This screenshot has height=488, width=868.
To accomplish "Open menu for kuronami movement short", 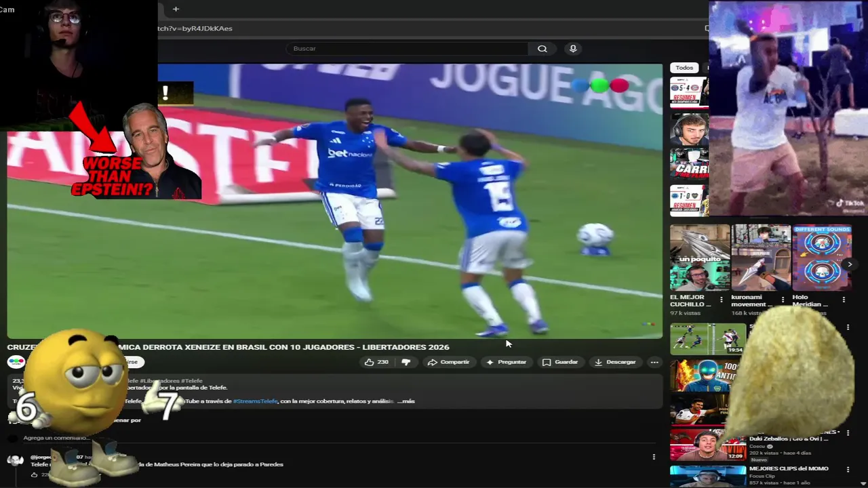I will tap(783, 300).
